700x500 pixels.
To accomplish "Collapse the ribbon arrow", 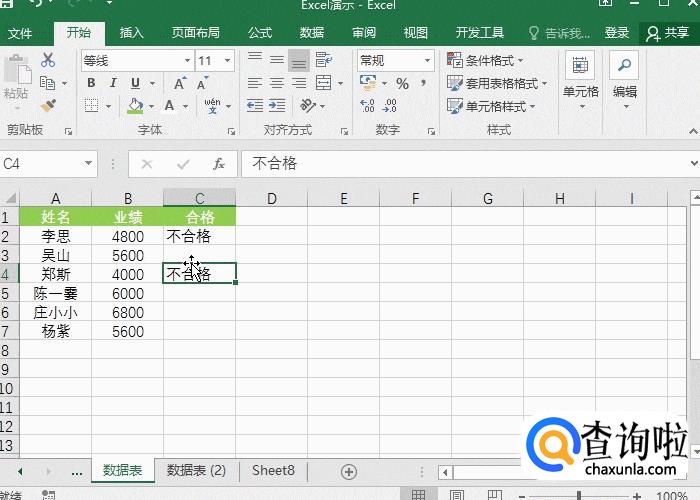I will click(x=693, y=131).
